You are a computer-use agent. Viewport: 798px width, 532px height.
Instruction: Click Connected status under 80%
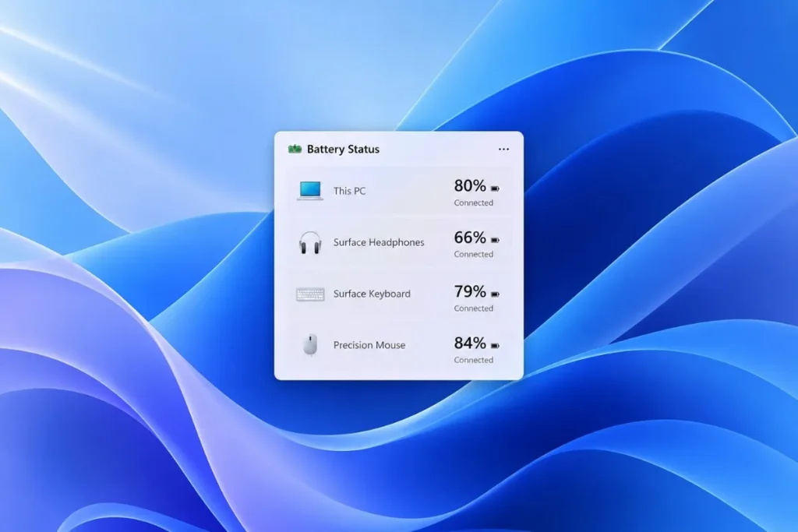pyautogui.click(x=473, y=203)
